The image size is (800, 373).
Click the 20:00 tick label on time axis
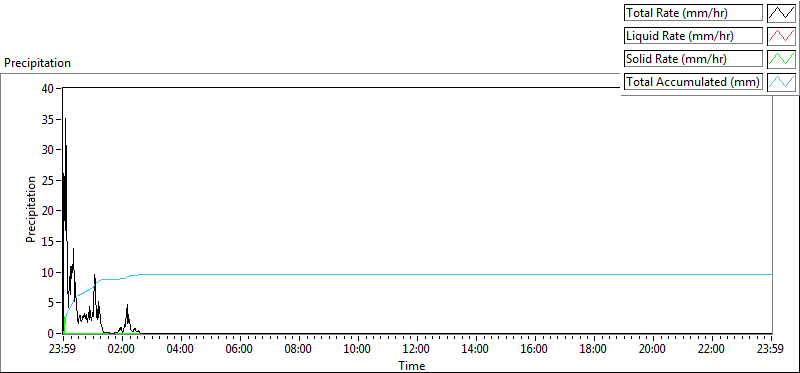pyautogui.click(x=653, y=349)
